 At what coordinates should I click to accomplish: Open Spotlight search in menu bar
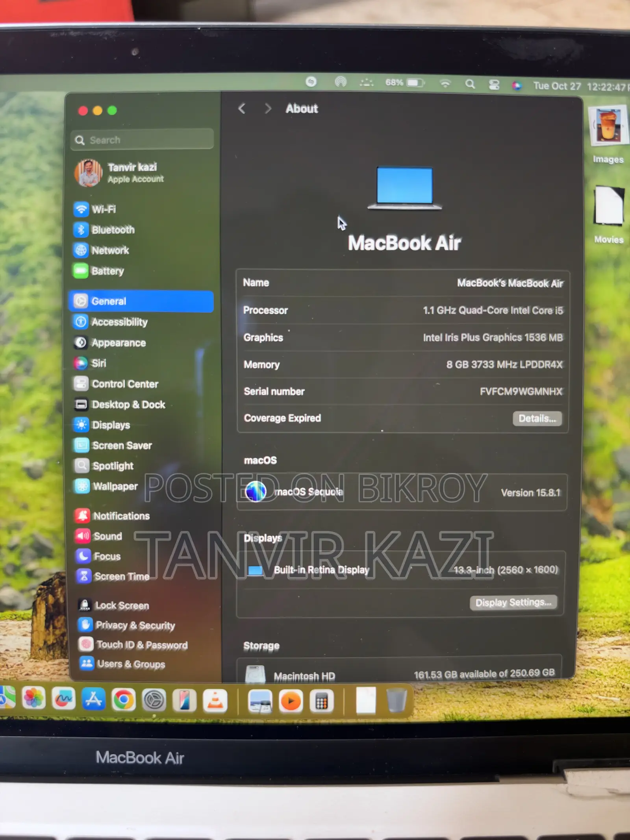(x=470, y=84)
